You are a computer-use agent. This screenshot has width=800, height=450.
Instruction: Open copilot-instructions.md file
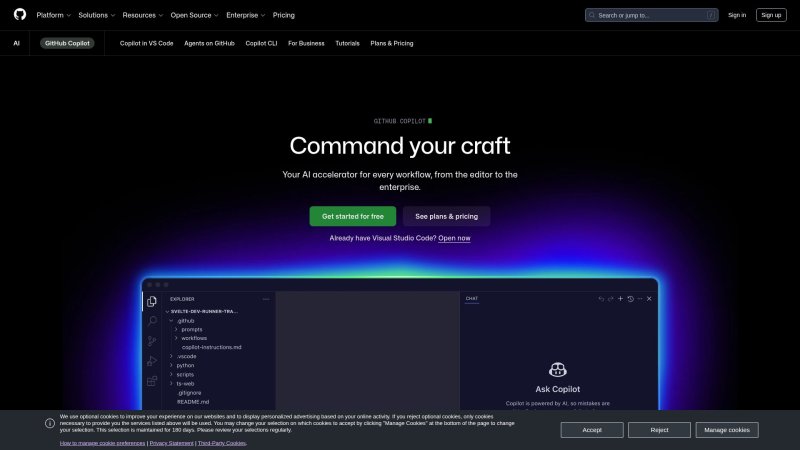tap(211, 347)
